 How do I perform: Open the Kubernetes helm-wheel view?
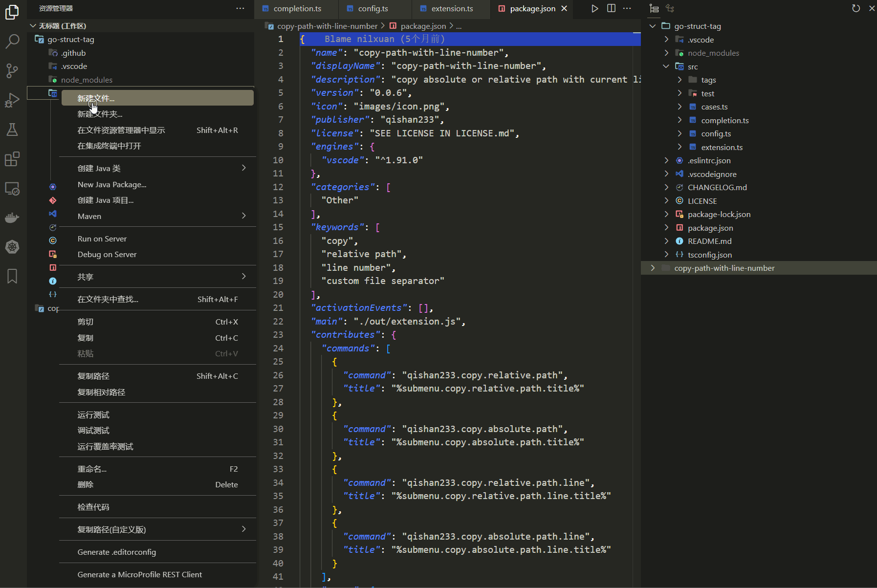[x=12, y=247]
